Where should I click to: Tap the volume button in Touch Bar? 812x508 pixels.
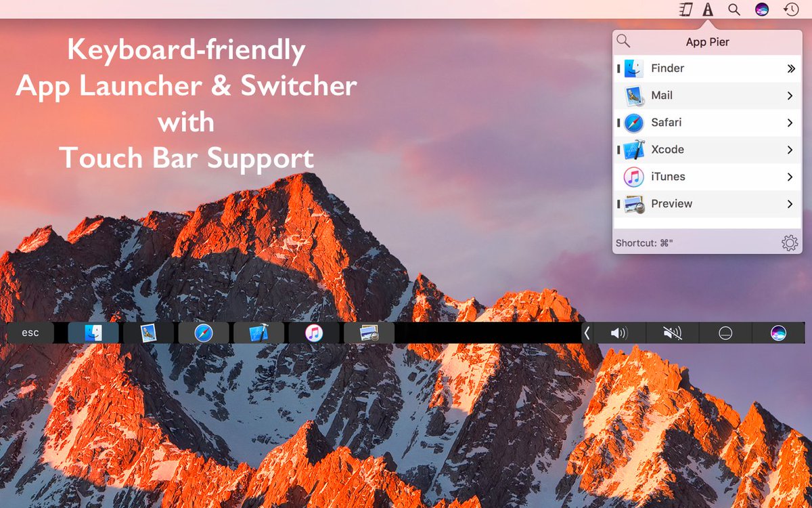pyautogui.click(x=619, y=333)
